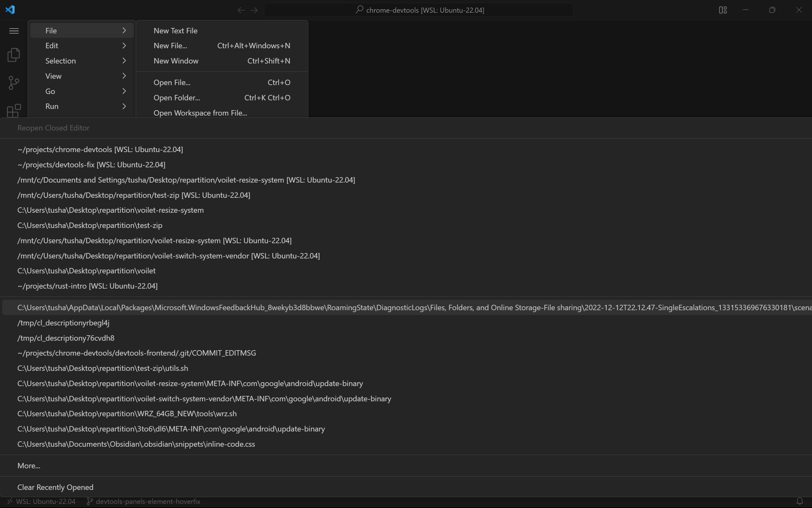Viewport: 812px width, 508px height.
Task: Click the devtools-panels-element-hoverfix branch indicator
Action: point(144,501)
